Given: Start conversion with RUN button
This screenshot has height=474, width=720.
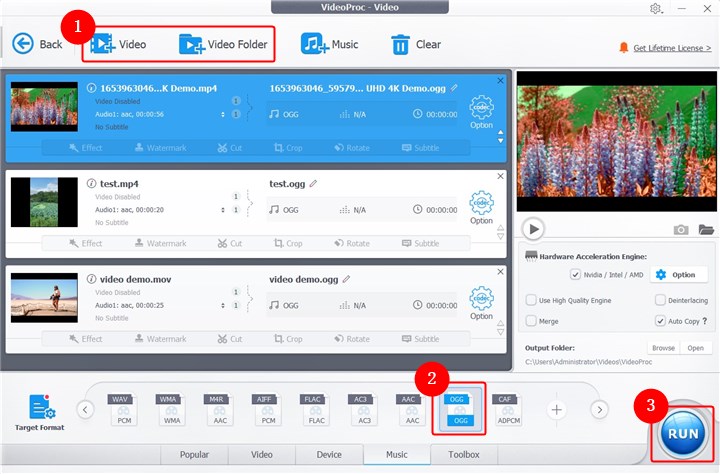Looking at the screenshot, I should coord(683,433).
